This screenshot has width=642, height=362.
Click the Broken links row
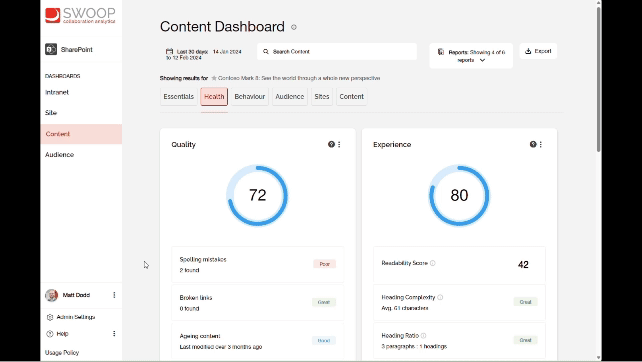click(258, 303)
